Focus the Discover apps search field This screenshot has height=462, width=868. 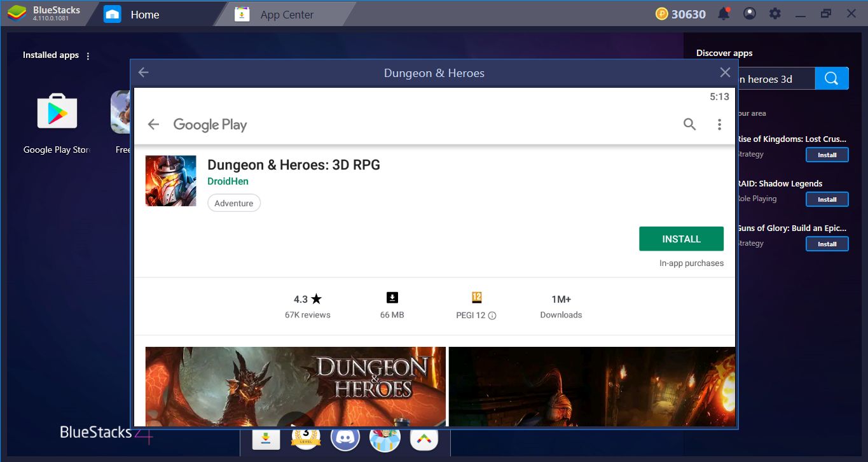click(x=776, y=78)
